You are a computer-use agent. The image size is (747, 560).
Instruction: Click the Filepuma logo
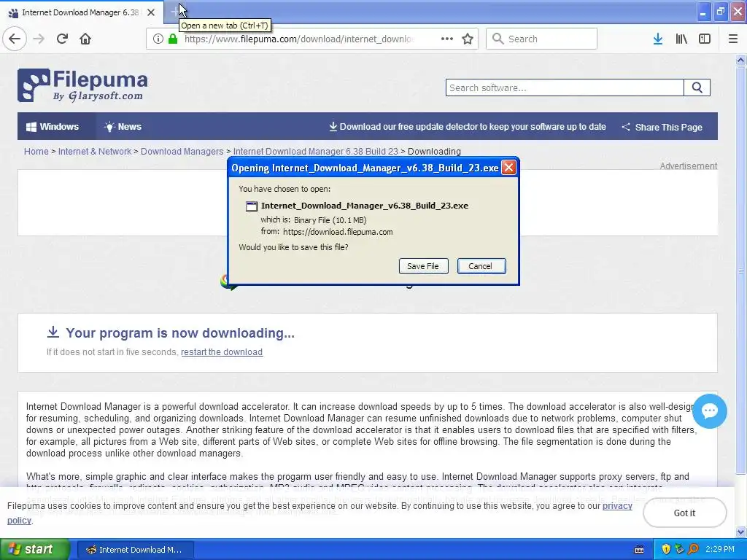coord(82,86)
